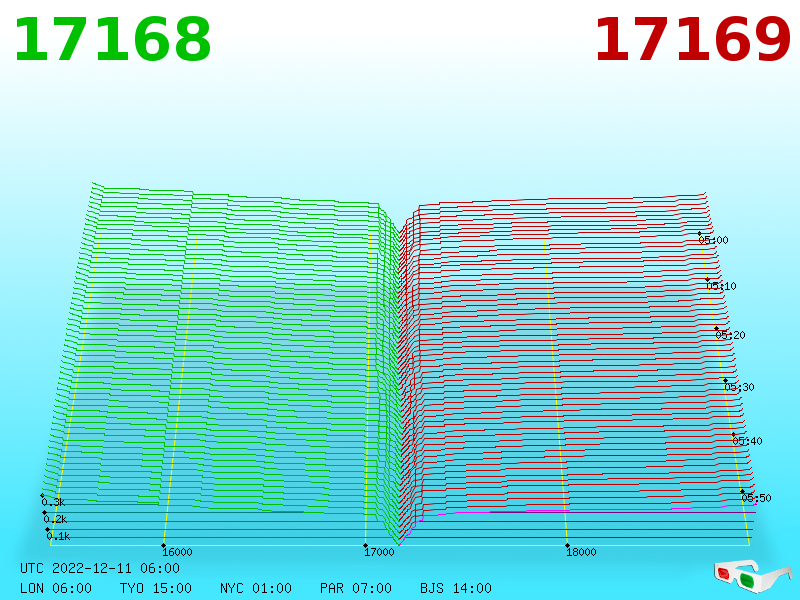Click the 05:00 time axis marker

tap(713, 240)
